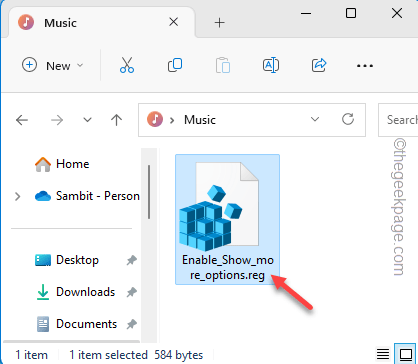The width and height of the screenshot is (418, 364).
Task: Unpin Documents using its pin icon
Action: coord(131,324)
